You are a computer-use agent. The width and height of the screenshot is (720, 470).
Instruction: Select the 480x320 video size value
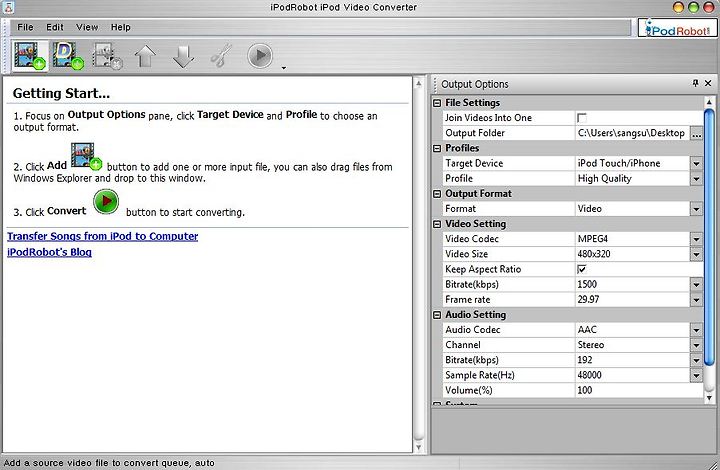[x=594, y=254]
